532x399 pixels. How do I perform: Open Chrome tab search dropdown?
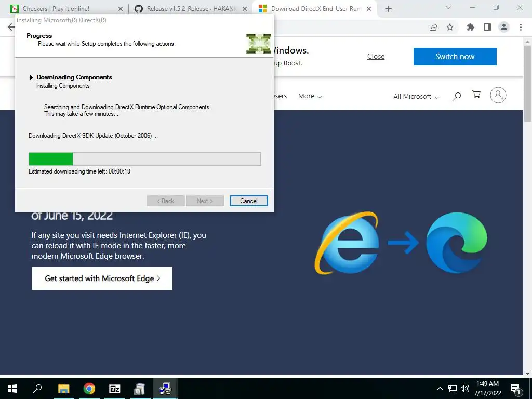[x=448, y=7]
